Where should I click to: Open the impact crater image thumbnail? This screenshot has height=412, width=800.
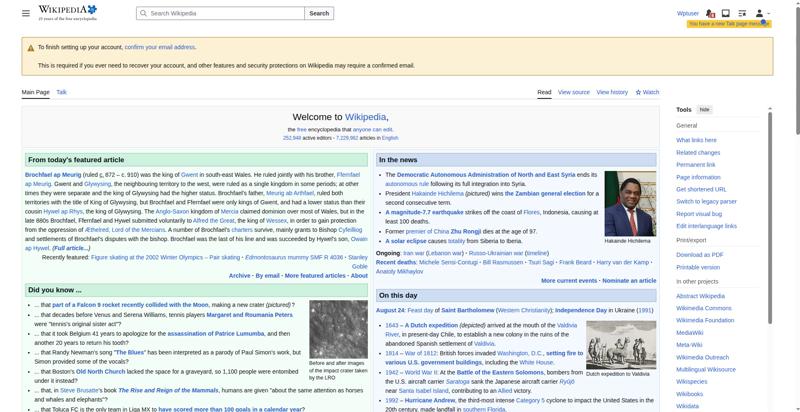[x=338, y=329]
